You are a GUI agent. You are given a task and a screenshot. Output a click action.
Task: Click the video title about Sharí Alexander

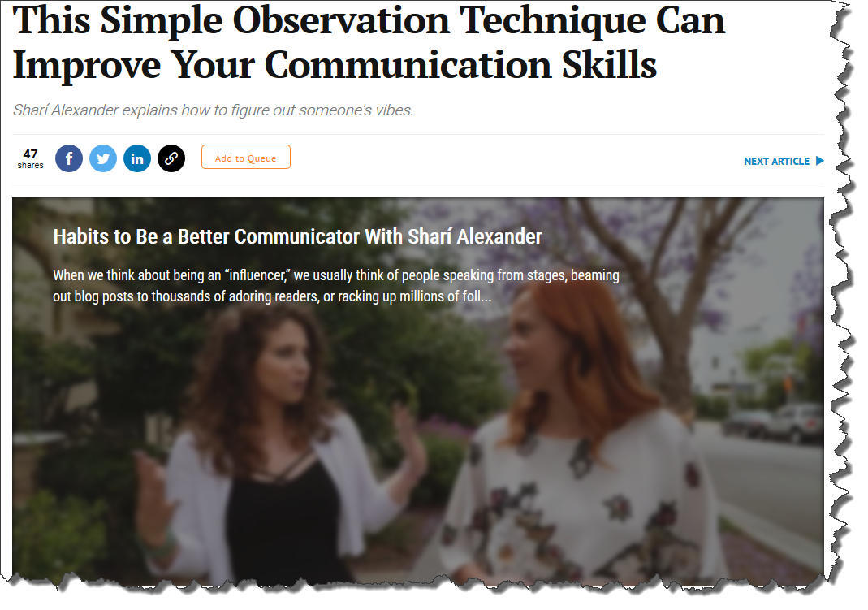point(297,236)
